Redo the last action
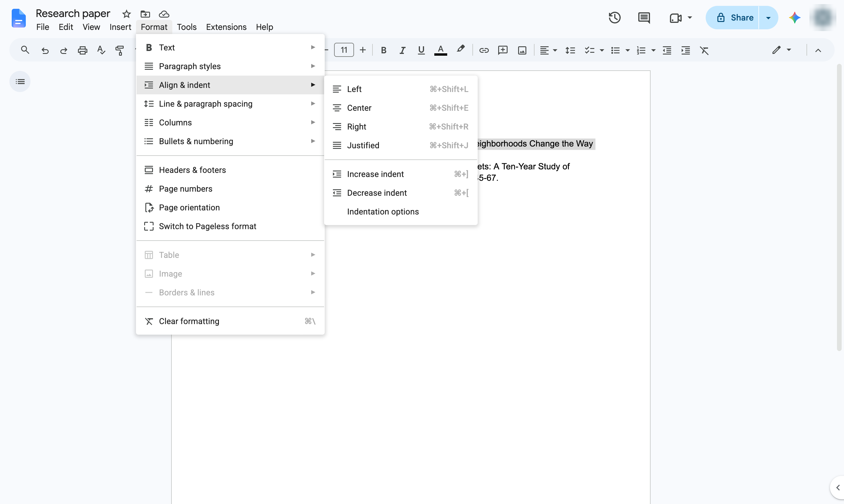Viewport: 844px width, 504px height. click(64, 50)
